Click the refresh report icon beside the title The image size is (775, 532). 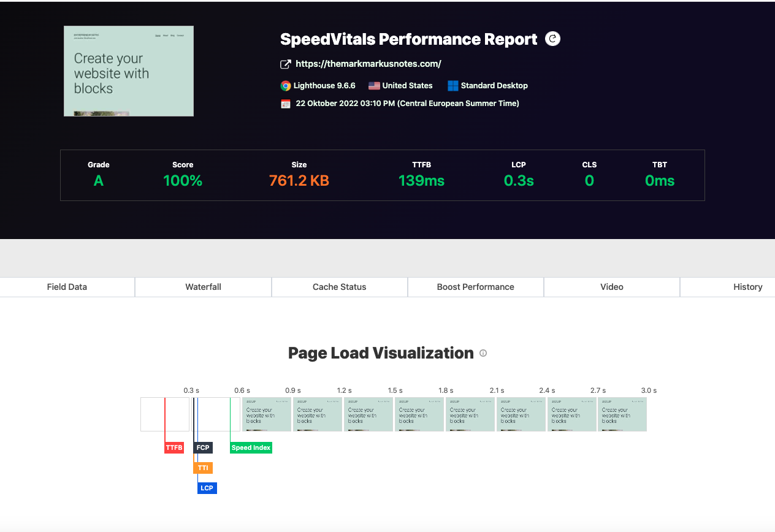(552, 39)
